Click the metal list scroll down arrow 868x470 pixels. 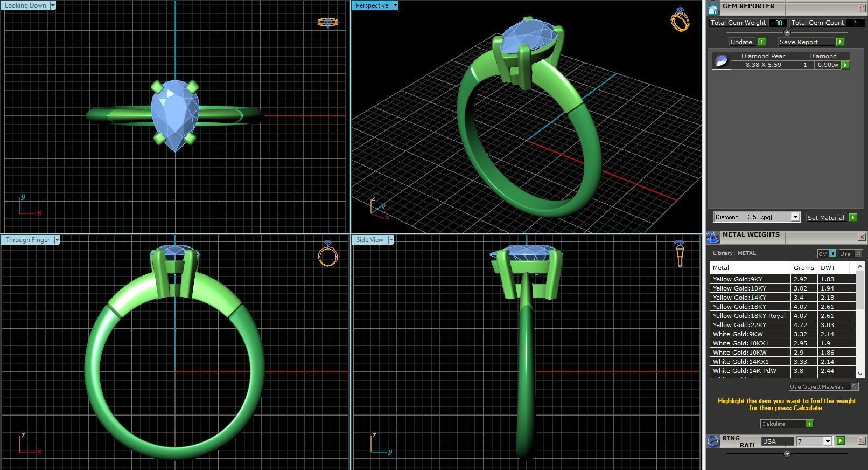[860, 374]
